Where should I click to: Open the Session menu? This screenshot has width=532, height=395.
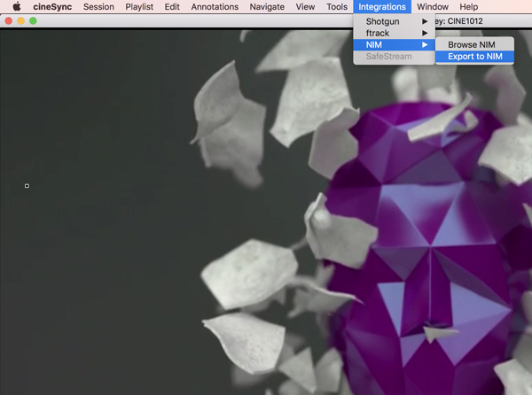pyautogui.click(x=98, y=7)
